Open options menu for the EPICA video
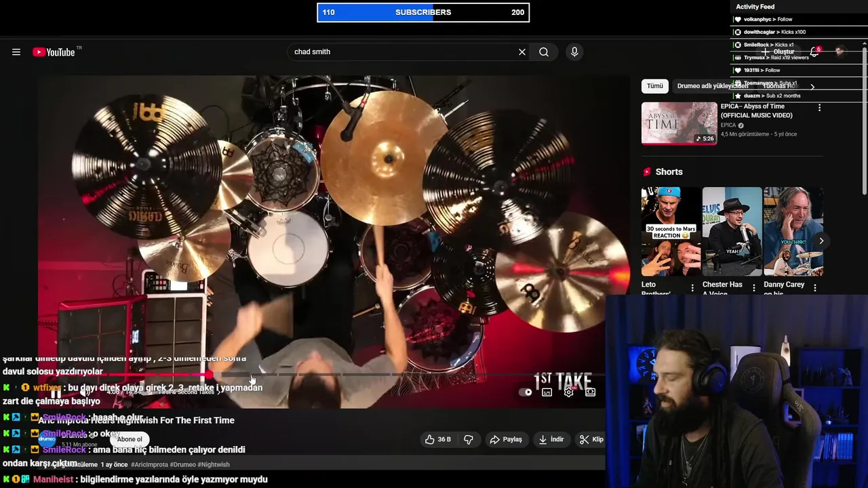The height and width of the screenshot is (488, 868). 819,108
